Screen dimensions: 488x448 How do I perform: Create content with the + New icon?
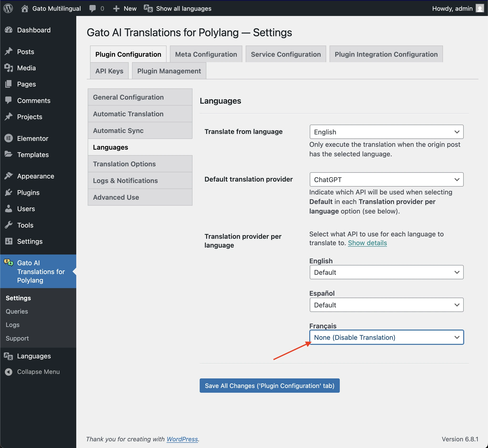click(x=116, y=8)
